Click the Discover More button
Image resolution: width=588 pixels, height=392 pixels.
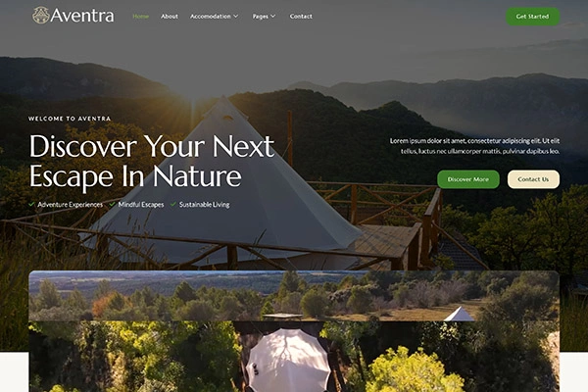click(468, 179)
